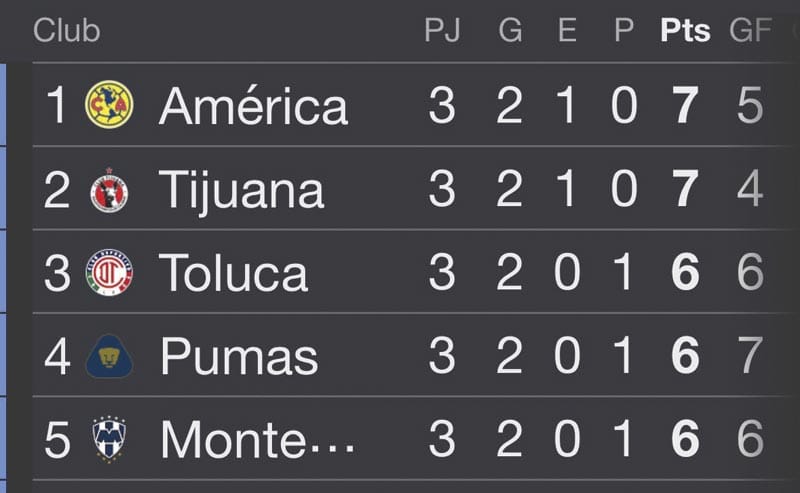Click the Monterrey club crest icon
Image resolution: width=800 pixels, height=493 pixels.
[x=109, y=439]
